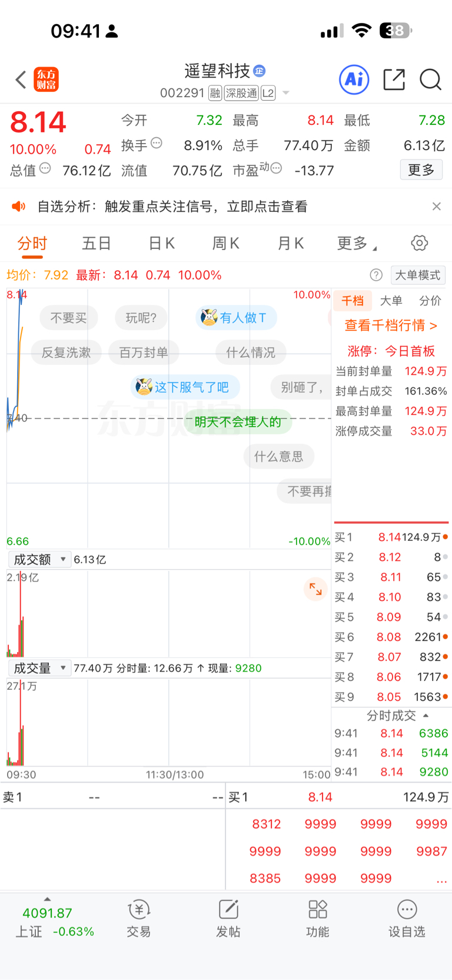
Task: Tap the 融 margin tag
Action: 215,93
